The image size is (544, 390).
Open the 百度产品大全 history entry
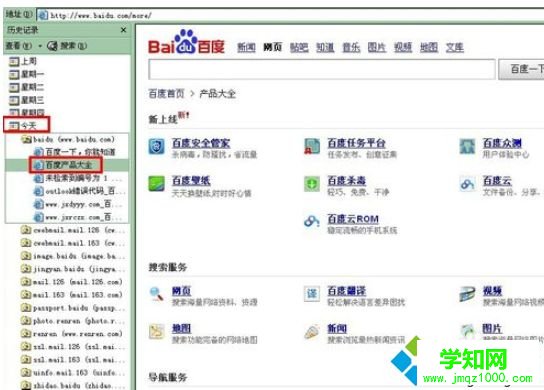click(x=63, y=165)
